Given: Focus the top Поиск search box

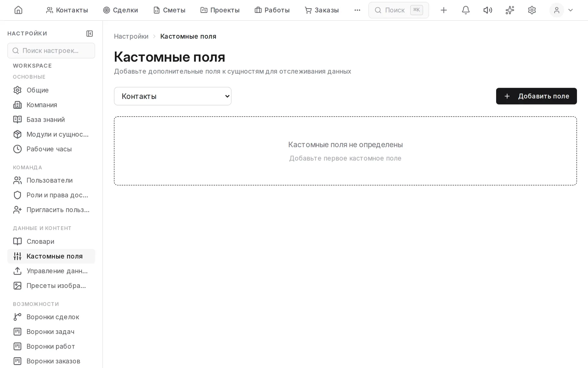Looking at the screenshot, I should pyautogui.click(x=398, y=10).
